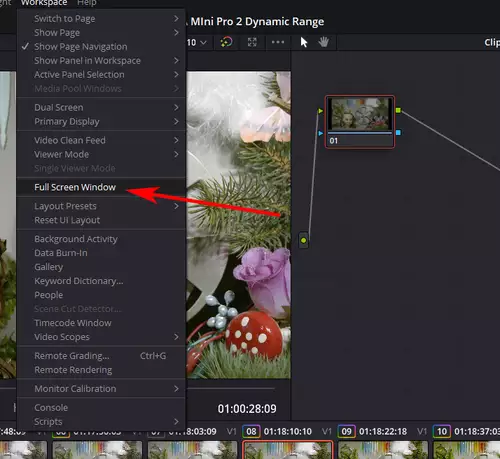Open Primary Display submenu
Viewport: 500px width, 459px height.
[x=101, y=121]
